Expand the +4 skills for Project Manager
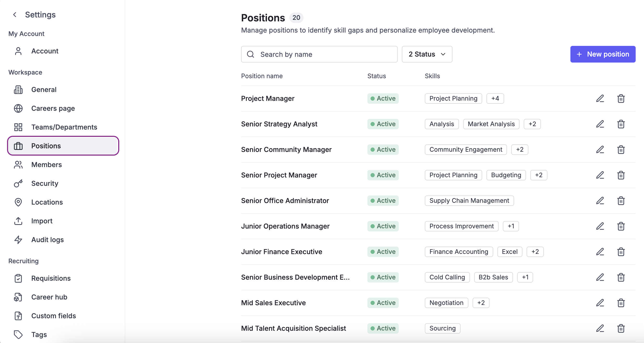 point(495,99)
